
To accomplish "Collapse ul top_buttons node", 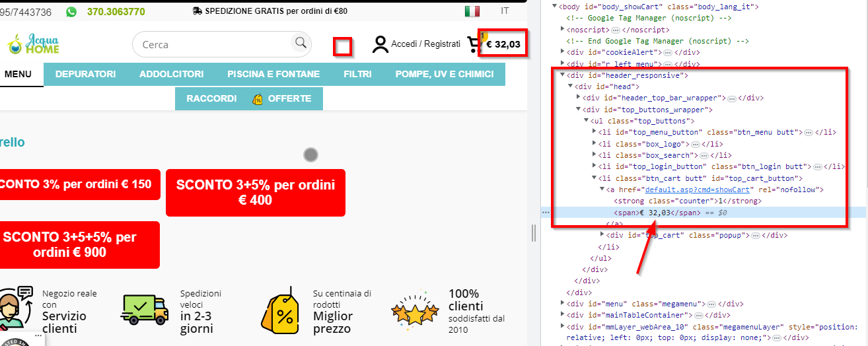I will pyautogui.click(x=585, y=121).
